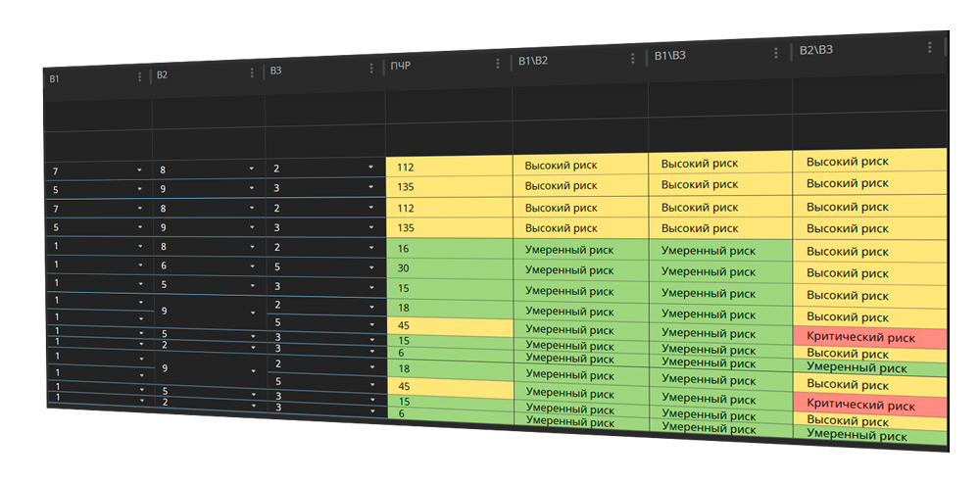Click the B2\B3 column header label
This screenshot has height=482, width=980.
816,50
